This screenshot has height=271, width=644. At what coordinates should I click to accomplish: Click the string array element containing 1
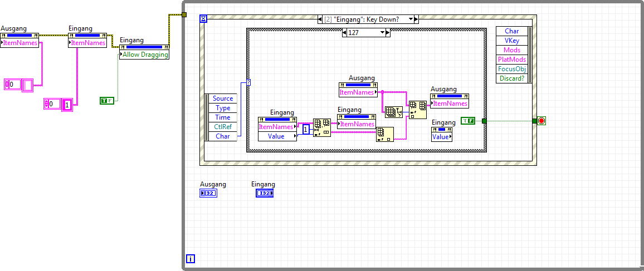[67, 104]
